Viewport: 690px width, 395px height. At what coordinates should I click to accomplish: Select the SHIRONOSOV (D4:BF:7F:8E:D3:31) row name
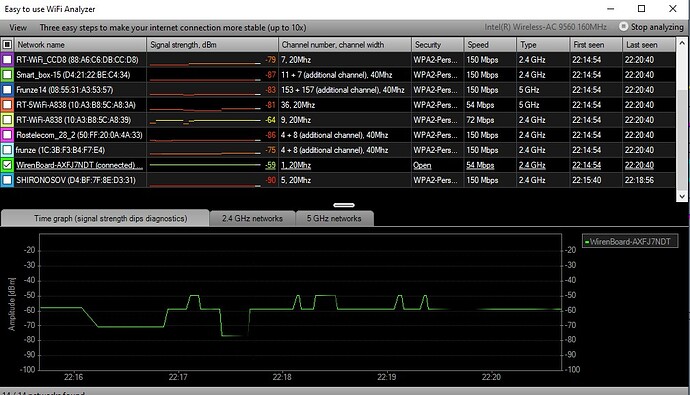[x=76, y=180]
